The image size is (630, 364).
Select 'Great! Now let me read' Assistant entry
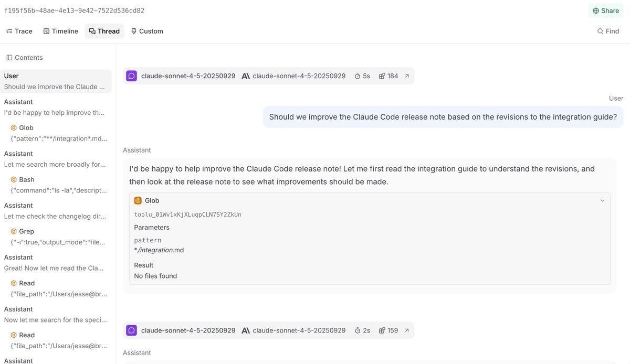(x=56, y=263)
